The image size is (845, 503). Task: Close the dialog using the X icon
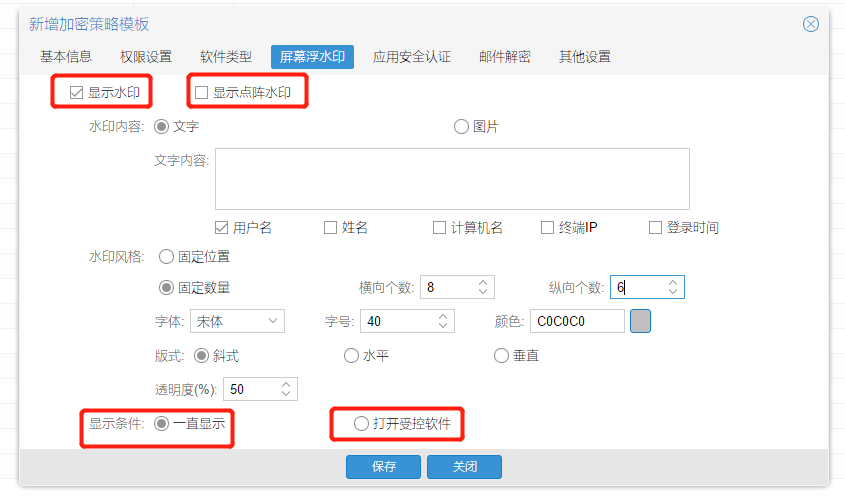pos(811,24)
